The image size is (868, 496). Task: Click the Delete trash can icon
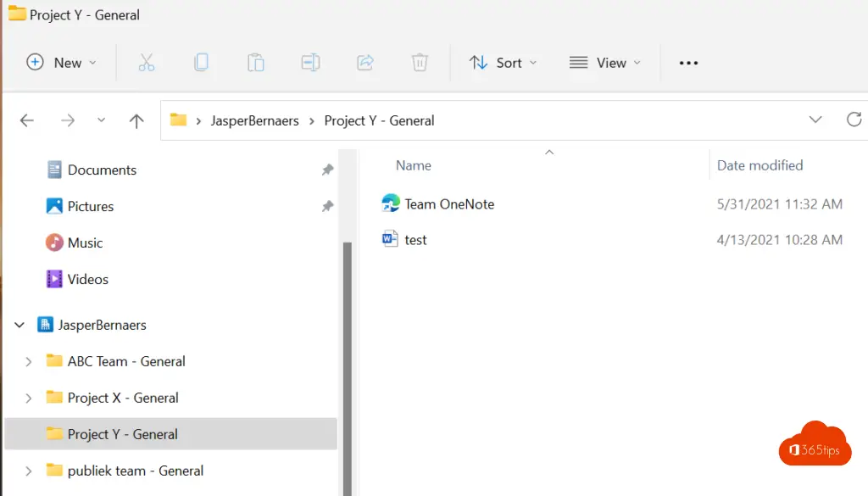pyautogui.click(x=420, y=62)
